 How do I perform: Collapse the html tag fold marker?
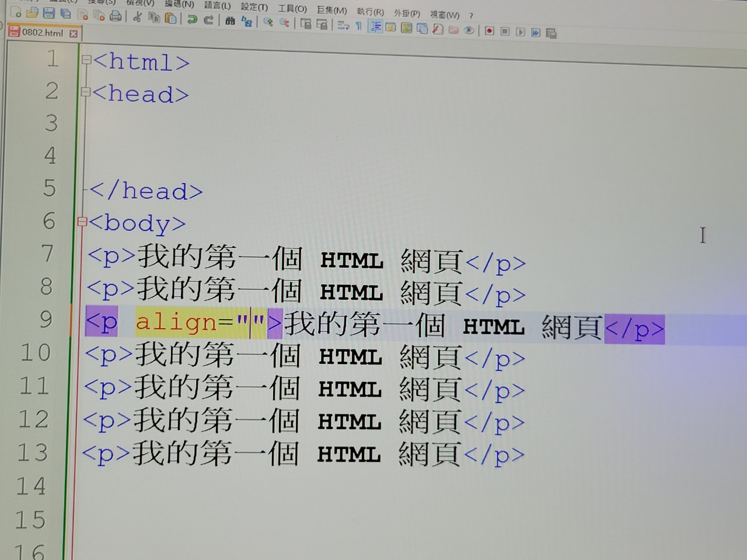[x=86, y=60]
